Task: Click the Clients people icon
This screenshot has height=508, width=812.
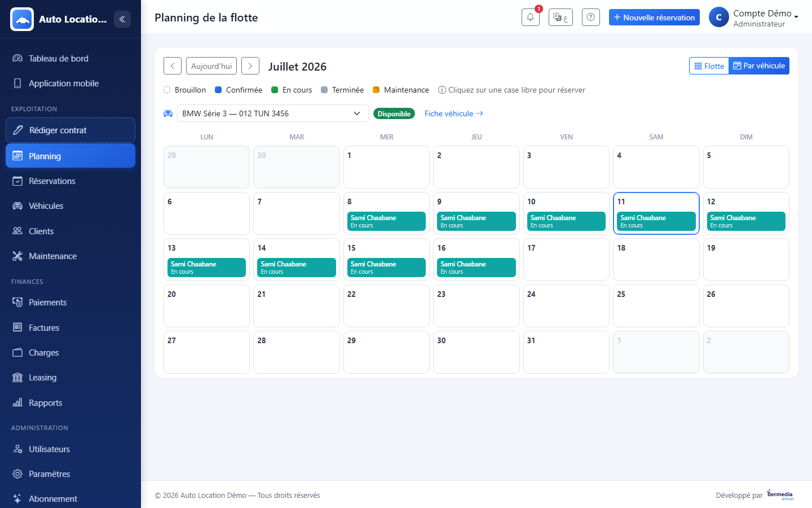Action: (x=17, y=231)
